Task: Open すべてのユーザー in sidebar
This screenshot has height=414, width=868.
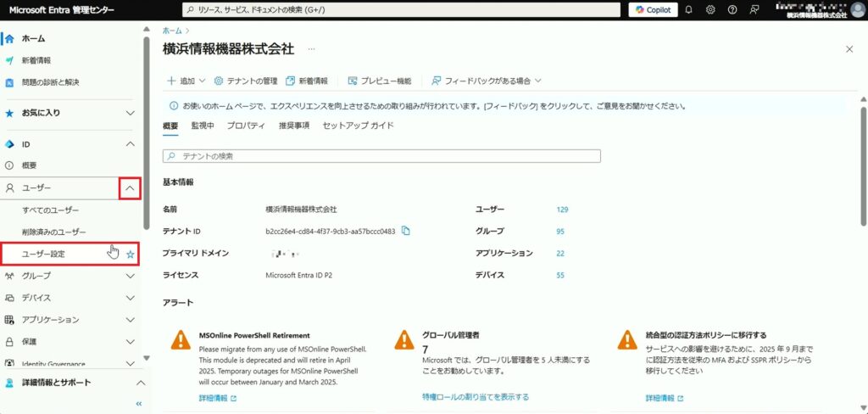Action: (x=50, y=210)
